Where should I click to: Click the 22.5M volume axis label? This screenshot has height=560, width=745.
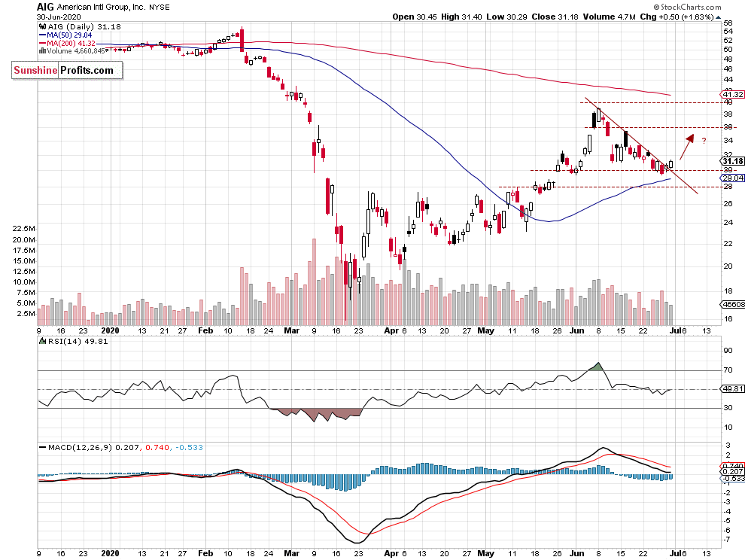click(24, 229)
